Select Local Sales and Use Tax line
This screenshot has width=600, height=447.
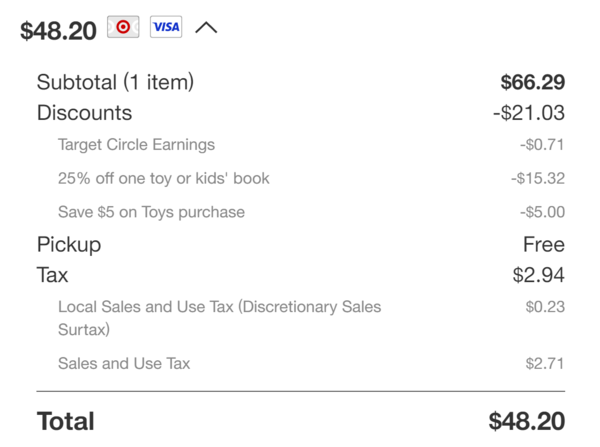(x=219, y=318)
